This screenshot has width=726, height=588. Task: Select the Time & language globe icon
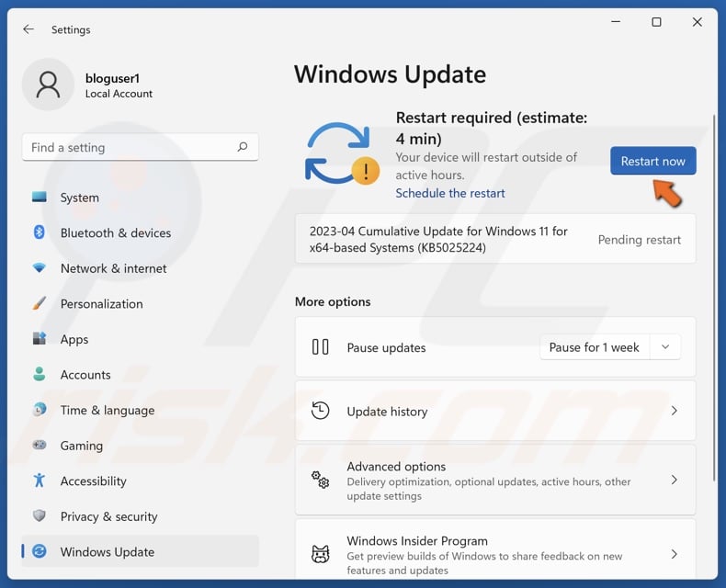pyautogui.click(x=40, y=409)
